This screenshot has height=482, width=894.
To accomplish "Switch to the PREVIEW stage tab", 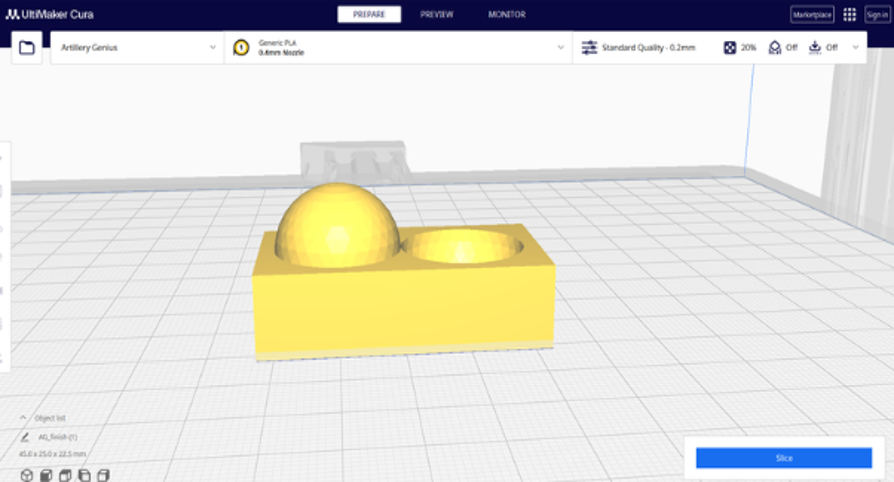I will click(x=437, y=14).
